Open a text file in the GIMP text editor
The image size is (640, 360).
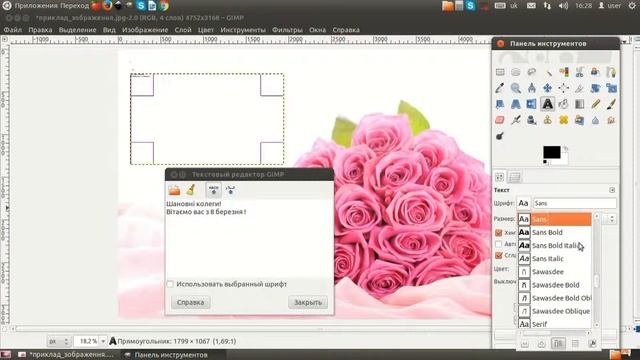click(x=174, y=190)
